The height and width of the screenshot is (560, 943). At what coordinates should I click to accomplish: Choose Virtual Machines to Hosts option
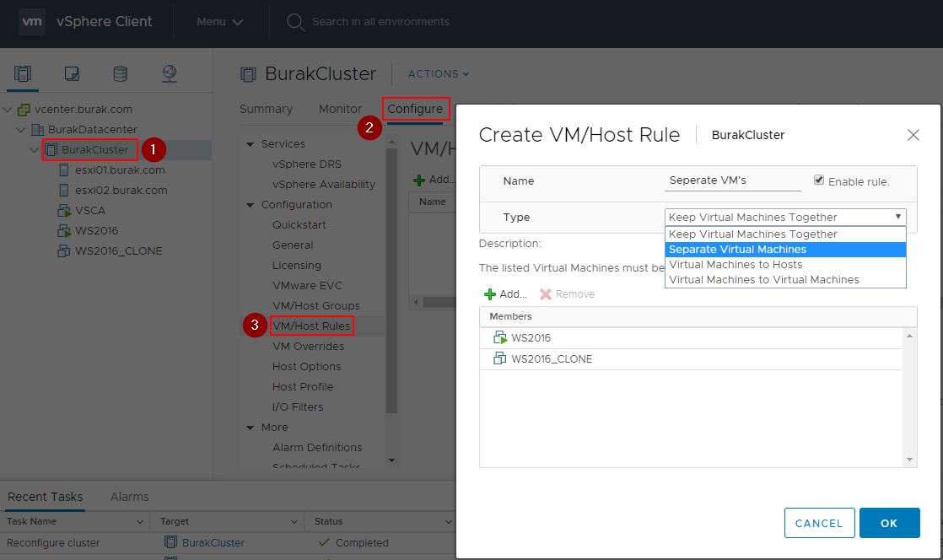784,265
